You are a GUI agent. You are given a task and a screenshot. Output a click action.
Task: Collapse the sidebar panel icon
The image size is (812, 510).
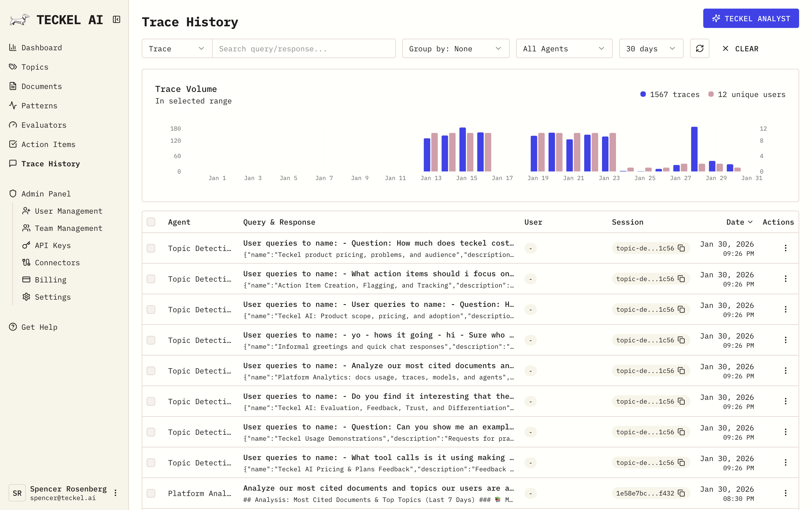[x=116, y=20]
